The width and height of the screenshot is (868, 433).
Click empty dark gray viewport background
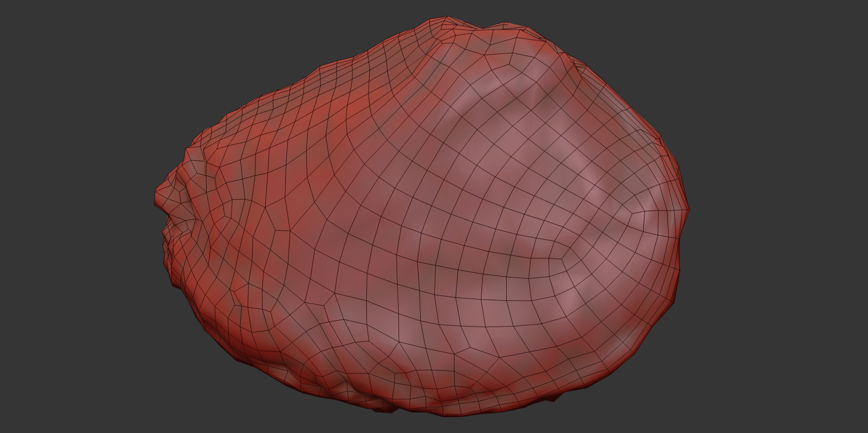point(69,69)
